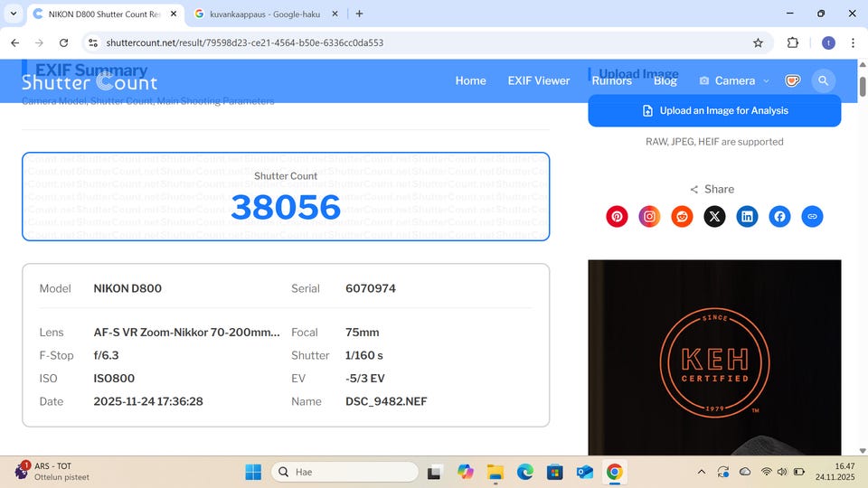Screen dimensions: 868x488
Task: Share result on Instagram
Action: point(649,216)
